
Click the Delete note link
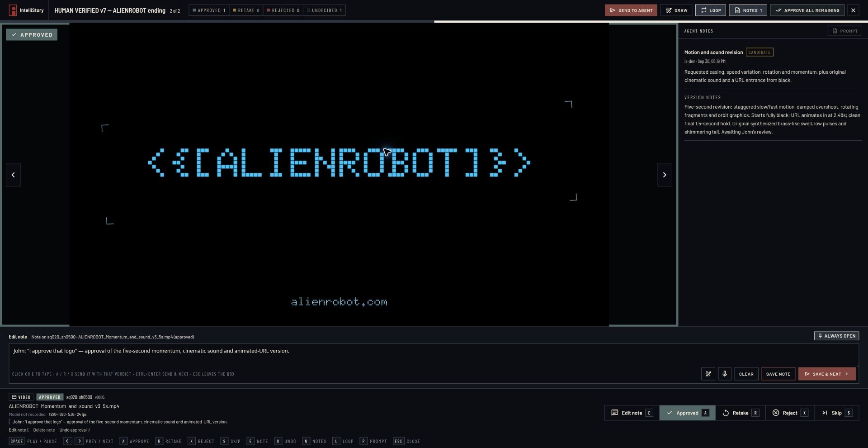coord(44,430)
